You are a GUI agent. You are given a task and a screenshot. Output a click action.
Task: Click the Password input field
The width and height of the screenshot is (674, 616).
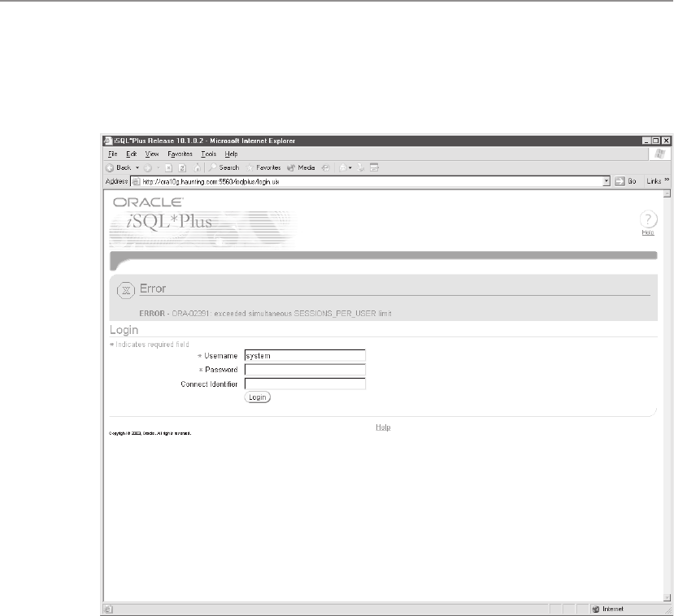click(305, 370)
